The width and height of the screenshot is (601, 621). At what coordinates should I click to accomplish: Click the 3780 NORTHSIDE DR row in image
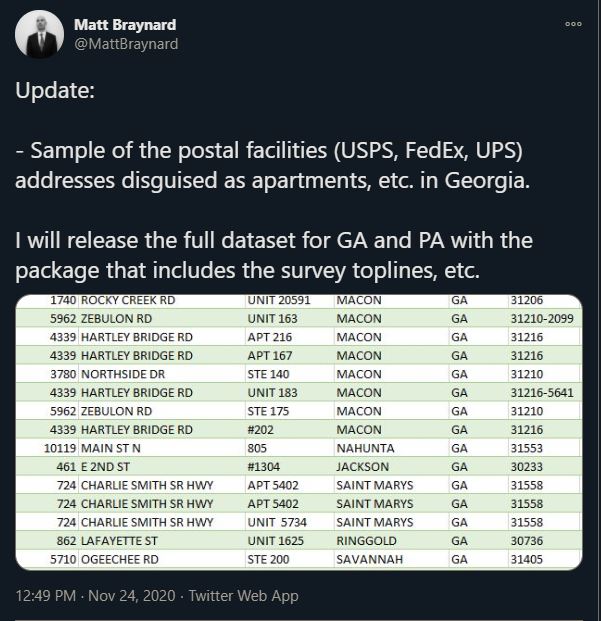pos(299,374)
